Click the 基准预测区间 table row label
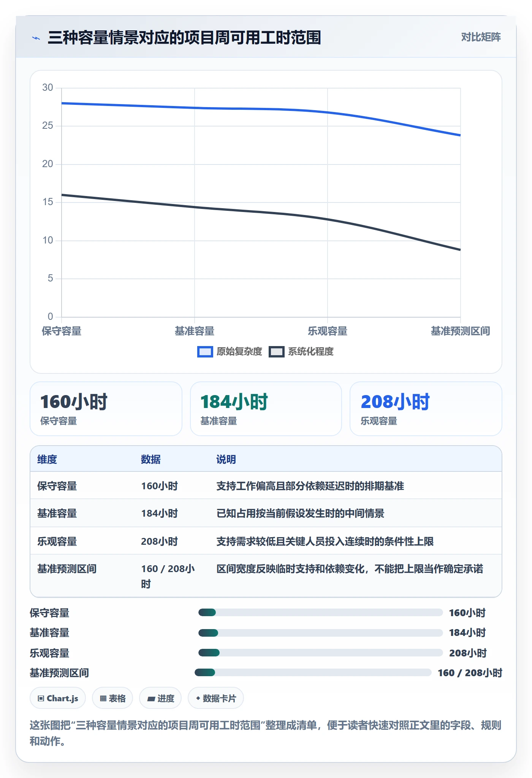Image resolution: width=532 pixels, height=778 pixels. coord(67,569)
